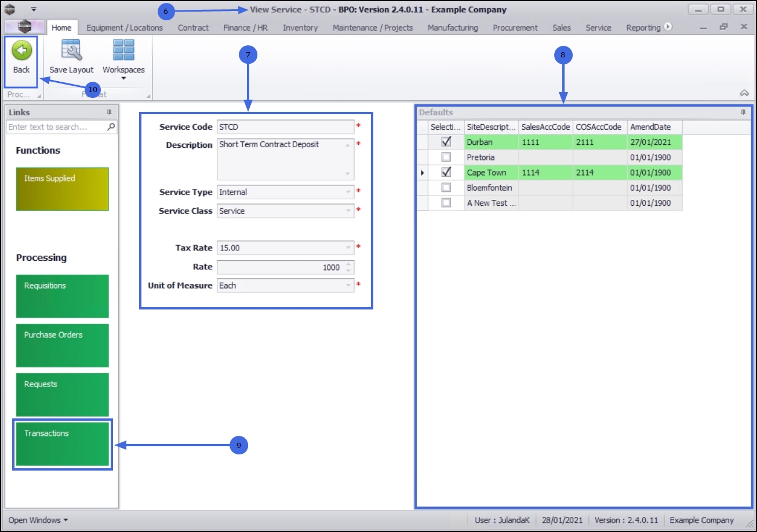
Task: Open the Equipment / Locations tab
Action: [x=125, y=27]
